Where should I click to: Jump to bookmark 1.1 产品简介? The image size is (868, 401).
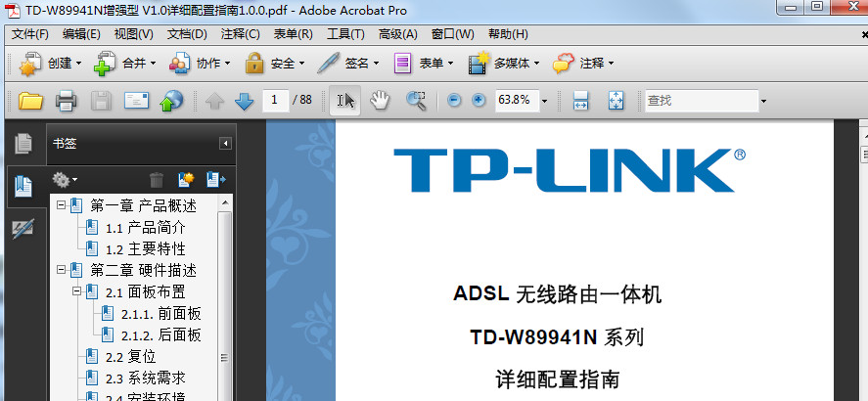pyautogui.click(x=145, y=227)
